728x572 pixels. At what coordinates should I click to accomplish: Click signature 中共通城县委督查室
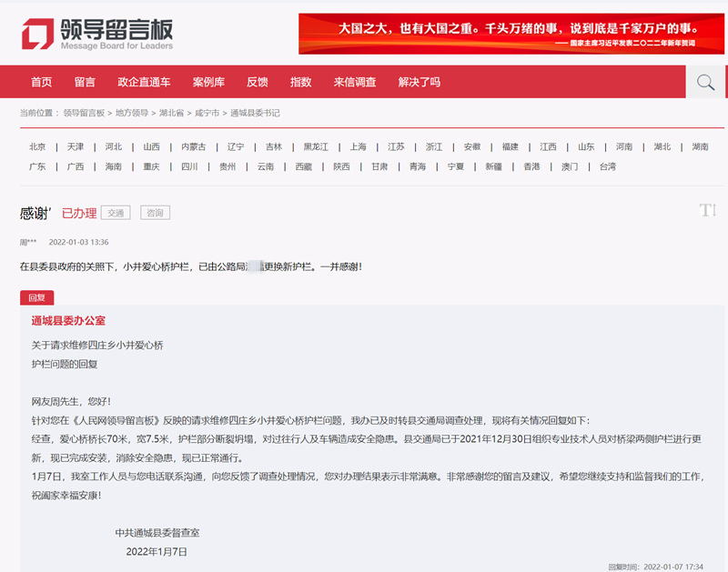(x=157, y=533)
